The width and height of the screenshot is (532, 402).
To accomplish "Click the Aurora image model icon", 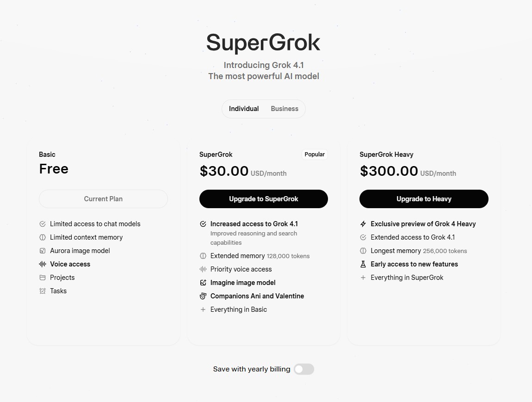I will 43,251.
